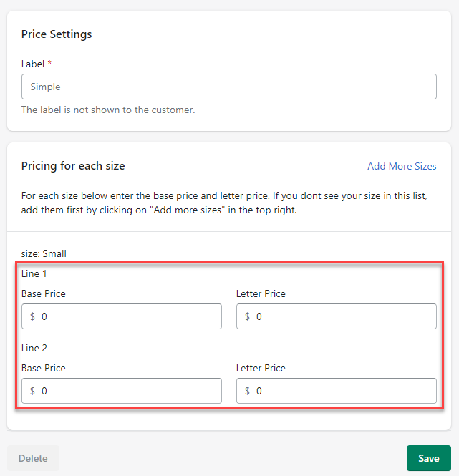459x476 pixels.
Task: Click the "Pricing for each size" heading
Action: pyautogui.click(x=73, y=166)
